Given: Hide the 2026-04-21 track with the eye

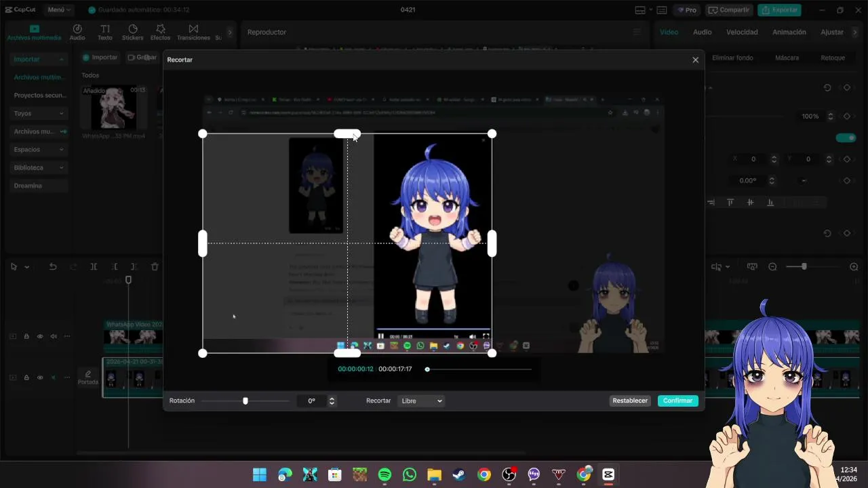Looking at the screenshot, I should (x=40, y=378).
